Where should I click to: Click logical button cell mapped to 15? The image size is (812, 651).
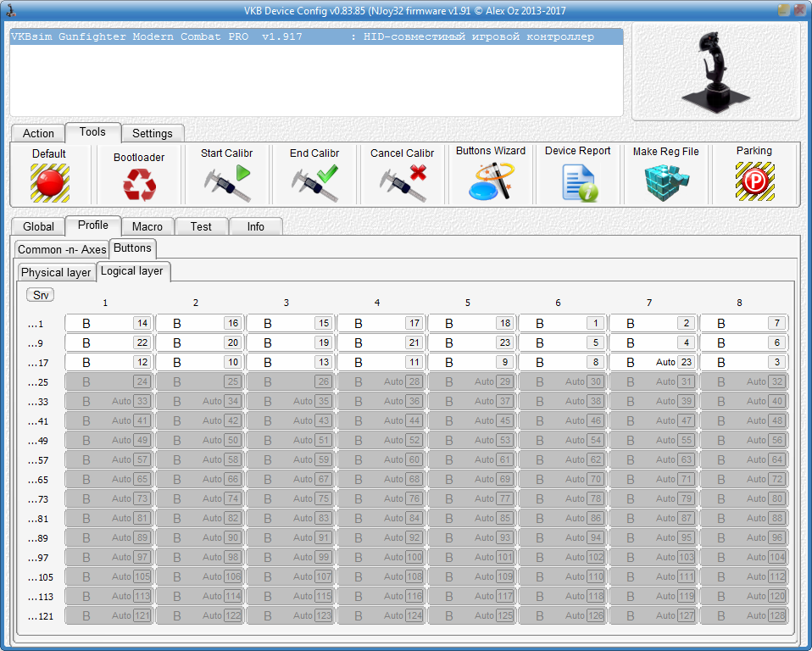click(291, 323)
